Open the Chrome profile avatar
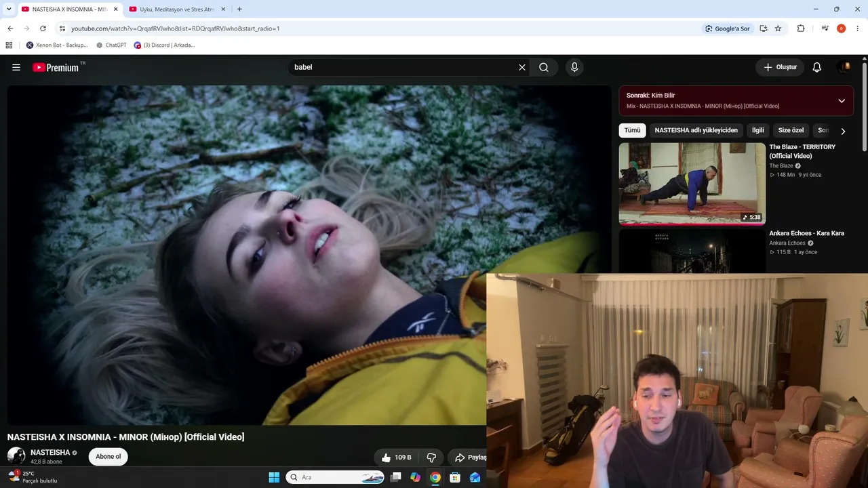Viewport: 868px width, 488px height. pyautogui.click(x=841, y=28)
